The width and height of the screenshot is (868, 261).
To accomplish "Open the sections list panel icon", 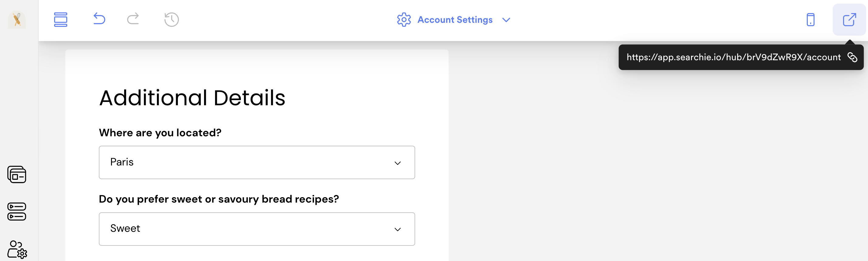I will tap(61, 19).
